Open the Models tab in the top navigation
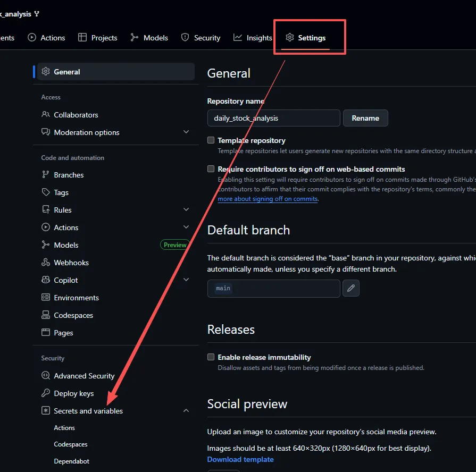The image size is (476, 472). click(x=149, y=38)
